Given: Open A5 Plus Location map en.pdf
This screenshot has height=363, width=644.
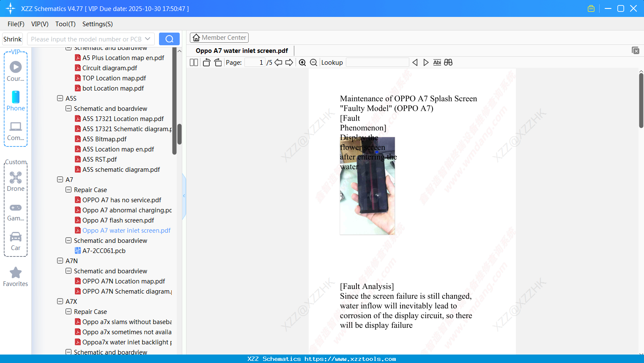Looking at the screenshot, I should [x=120, y=58].
